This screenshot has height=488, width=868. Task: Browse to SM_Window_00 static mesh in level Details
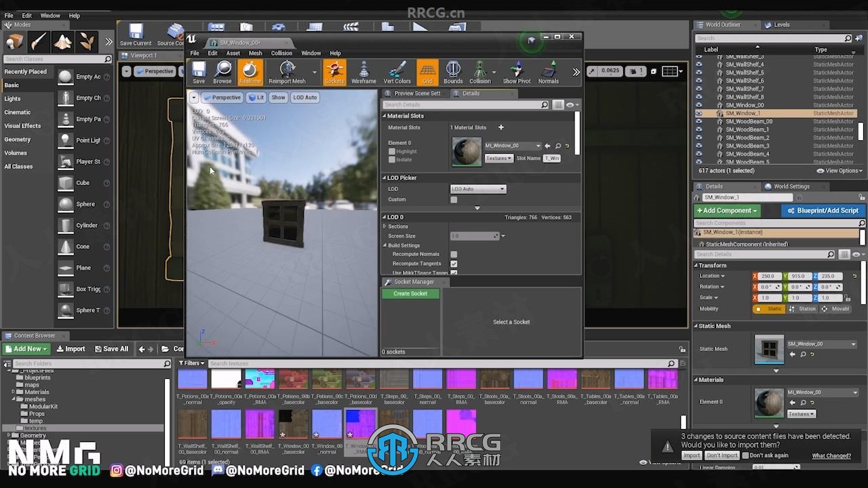pyautogui.click(x=803, y=354)
